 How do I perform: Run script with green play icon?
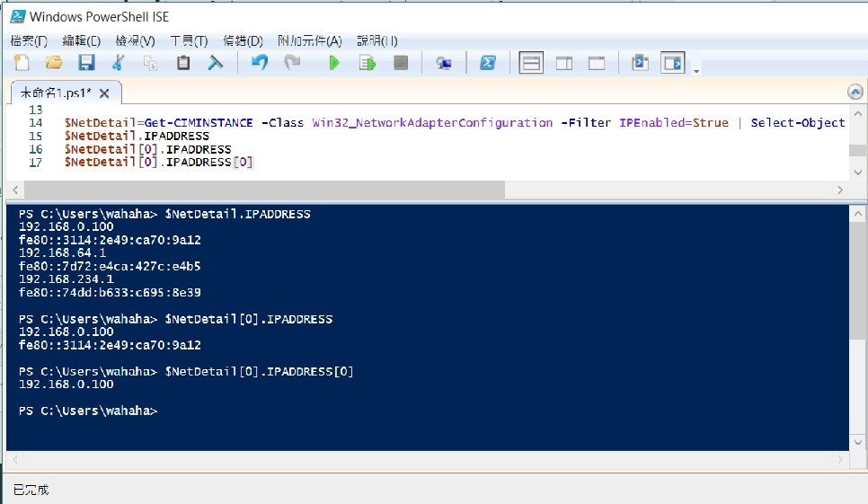click(x=333, y=63)
